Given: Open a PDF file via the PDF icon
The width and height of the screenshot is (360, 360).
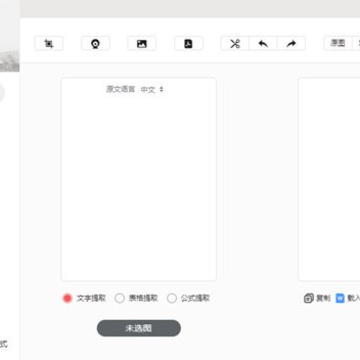Looking at the screenshot, I should (188, 44).
